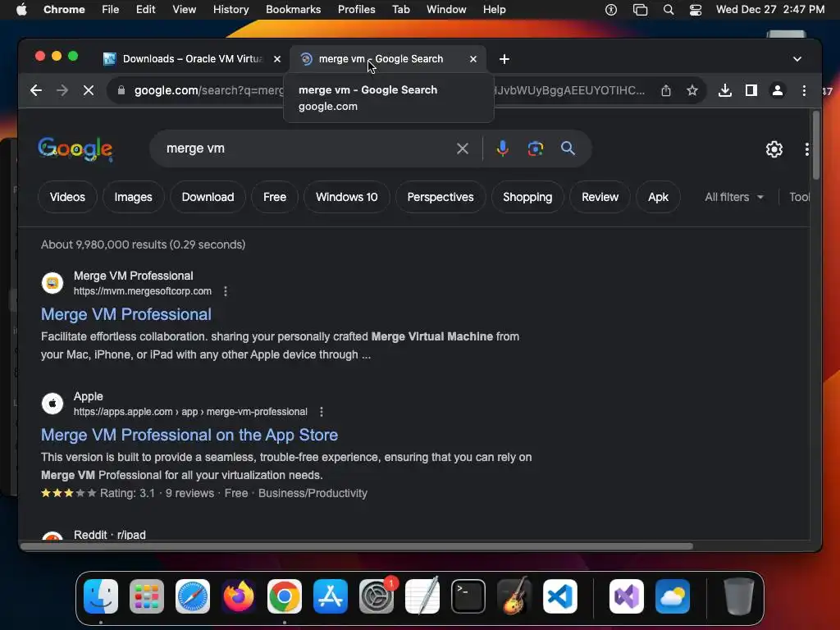This screenshot has width=840, height=630.
Task: Expand the tab search chevron
Action: (797, 59)
